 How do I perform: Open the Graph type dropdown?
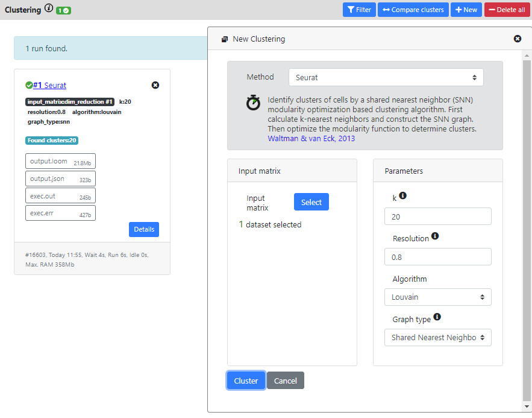click(437, 337)
